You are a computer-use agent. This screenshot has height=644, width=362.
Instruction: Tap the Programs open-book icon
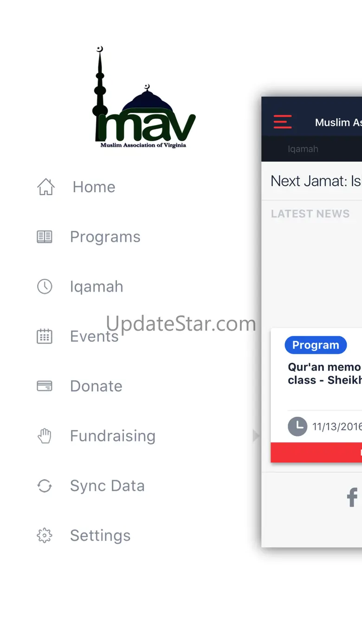(45, 237)
